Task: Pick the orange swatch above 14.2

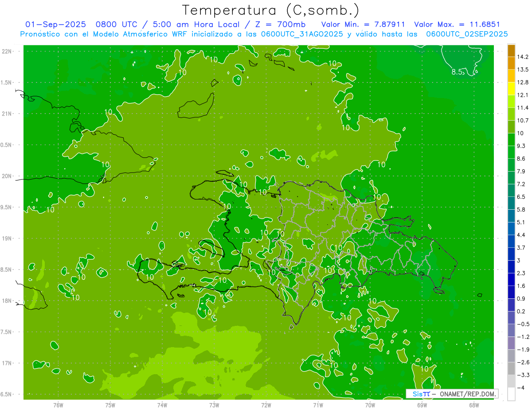Action: (x=511, y=51)
